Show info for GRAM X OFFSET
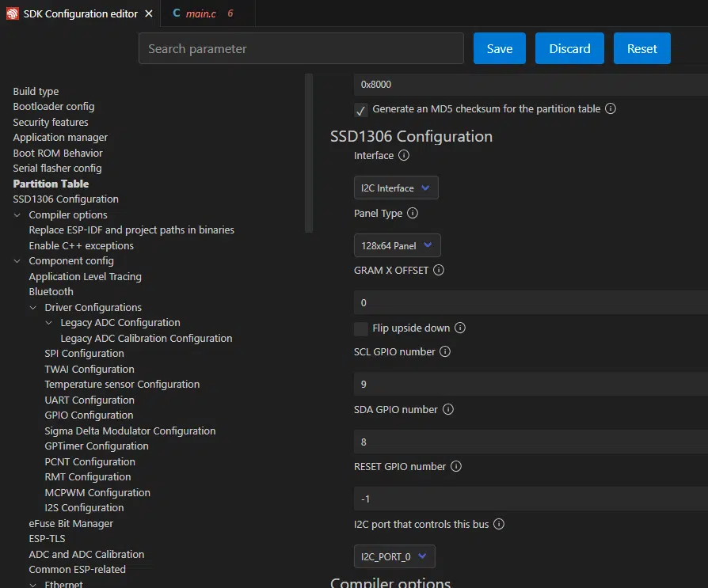 (x=439, y=270)
